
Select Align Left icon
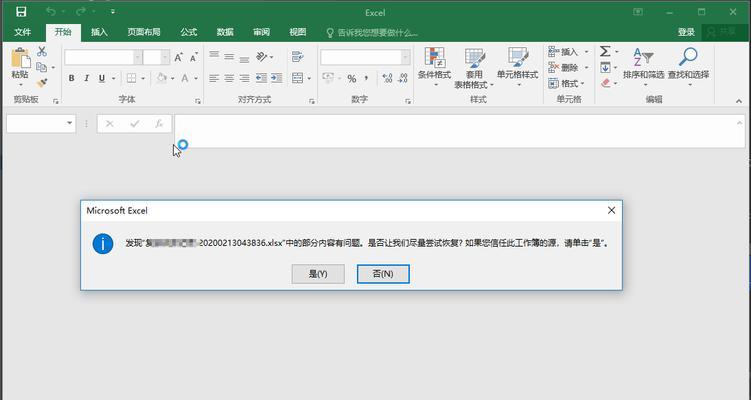click(x=214, y=78)
